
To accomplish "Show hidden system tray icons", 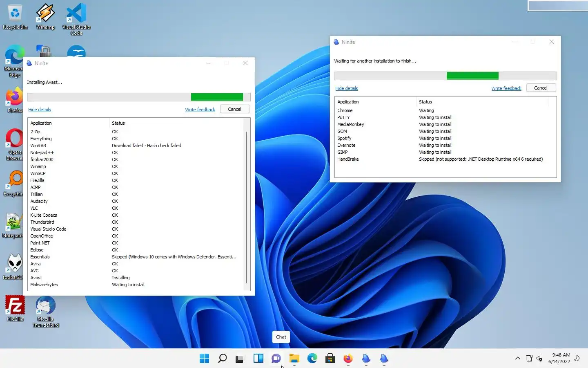I will 517,358.
